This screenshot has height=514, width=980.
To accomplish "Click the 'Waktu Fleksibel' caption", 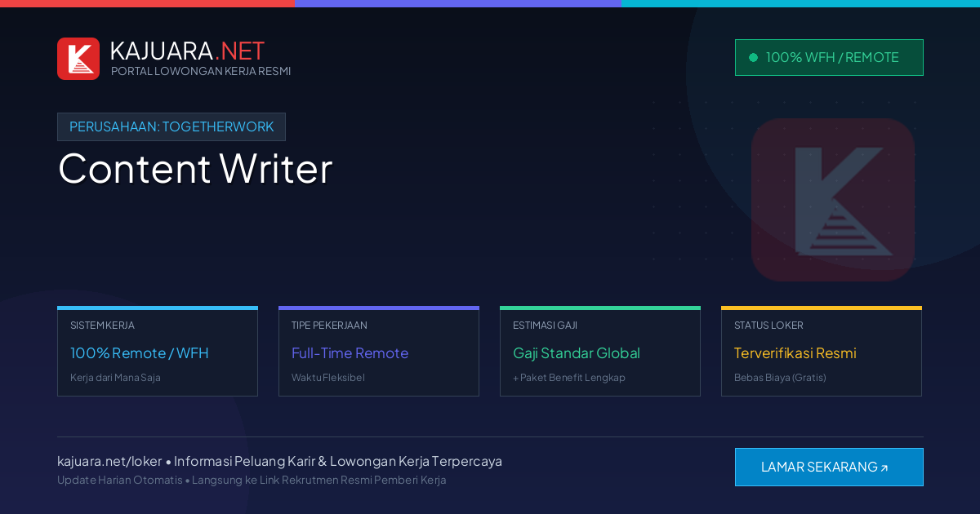I will click(328, 378).
